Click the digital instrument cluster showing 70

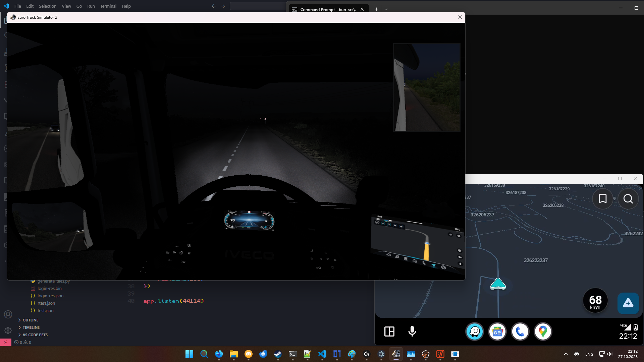click(249, 221)
